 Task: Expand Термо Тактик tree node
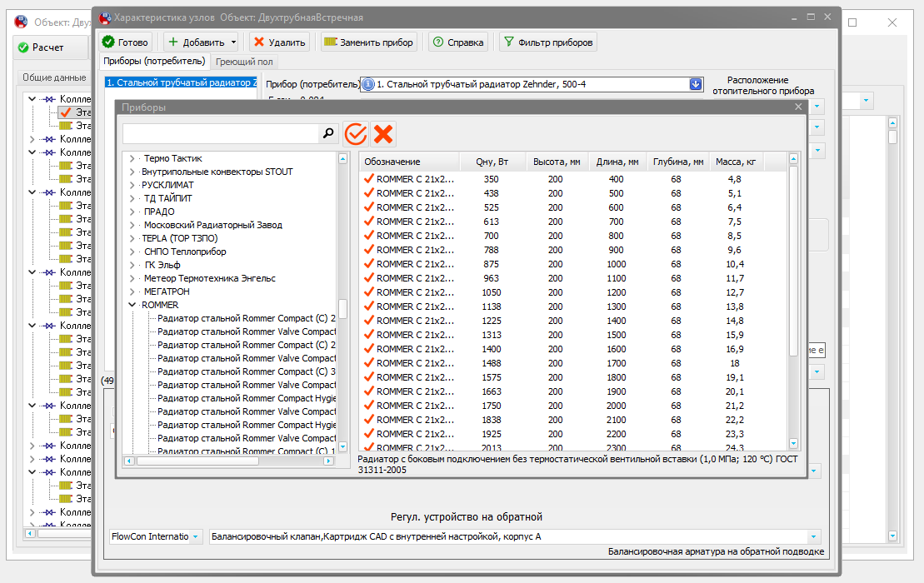point(132,158)
